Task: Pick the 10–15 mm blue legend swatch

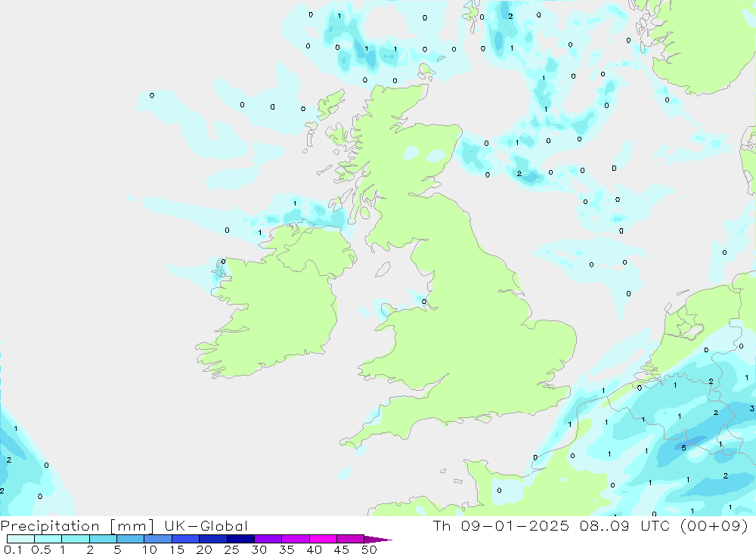Action: (158, 539)
